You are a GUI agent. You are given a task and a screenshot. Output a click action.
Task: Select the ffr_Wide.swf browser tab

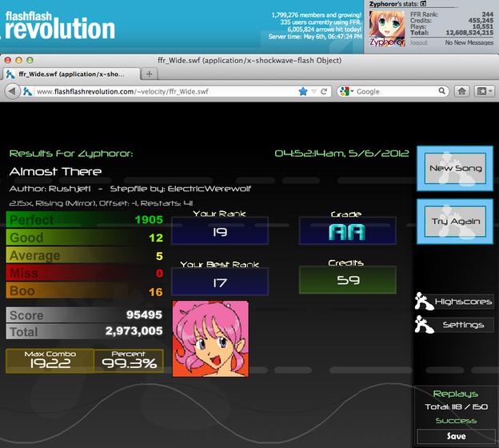pyautogui.click(x=71, y=74)
